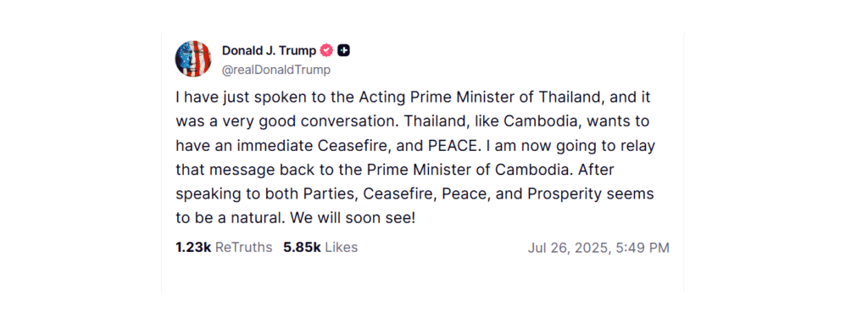Viewport: 868px width, 319px height.
Task: View the 5.85k Likes count
Action: coord(303,248)
